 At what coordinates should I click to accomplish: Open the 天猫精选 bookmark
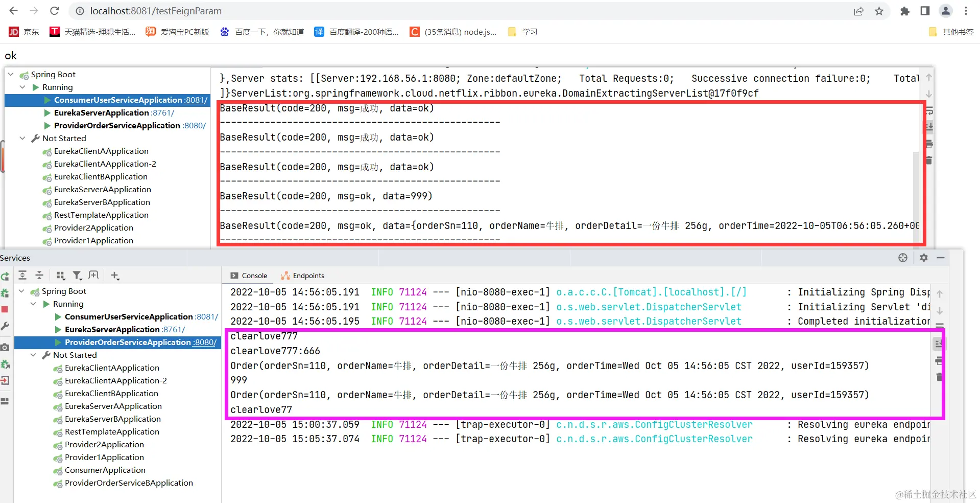click(x=92, y=32)
